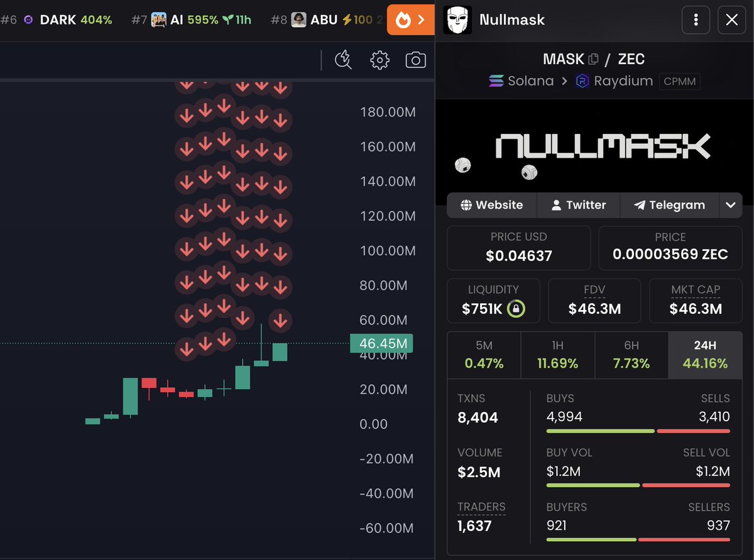The image size is (754, 560).
Task: Click the AI token avatar image
Action: 159,20
